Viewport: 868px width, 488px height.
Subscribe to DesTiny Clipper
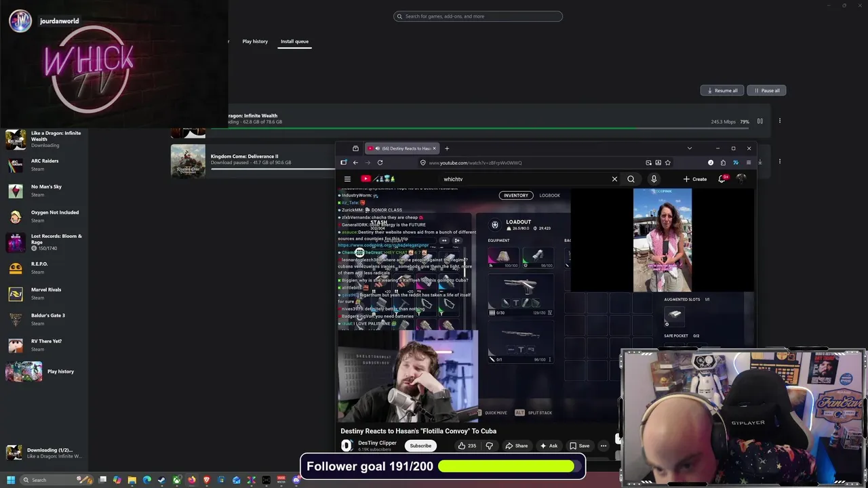click(420, 445)
